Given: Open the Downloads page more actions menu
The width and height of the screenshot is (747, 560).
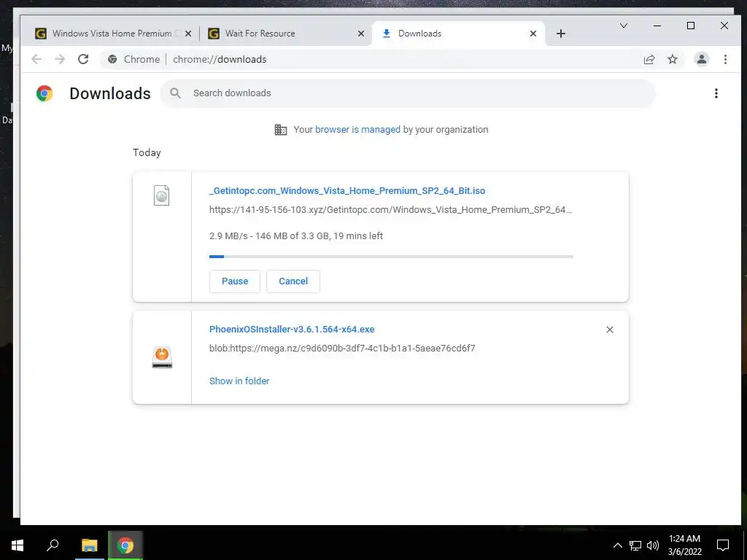Looking at the screenshot, I should coord(716,93).
